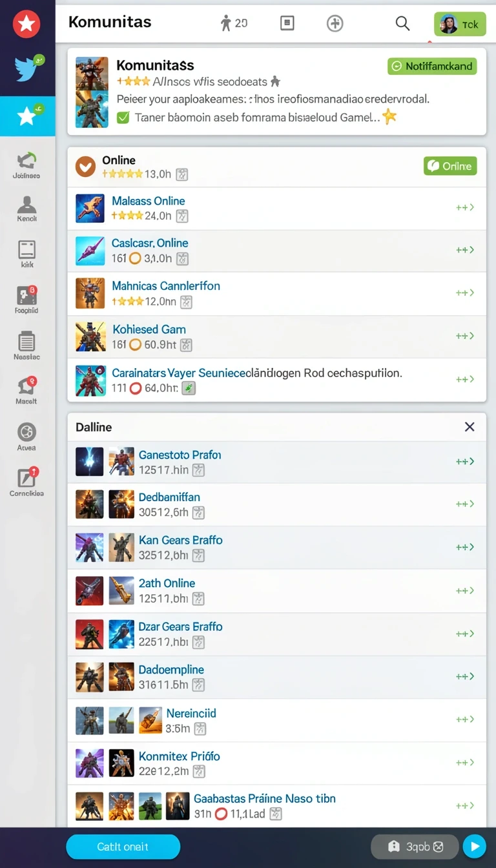
Task: Click the small icon after 60.9ht
Action: point(186,345)
